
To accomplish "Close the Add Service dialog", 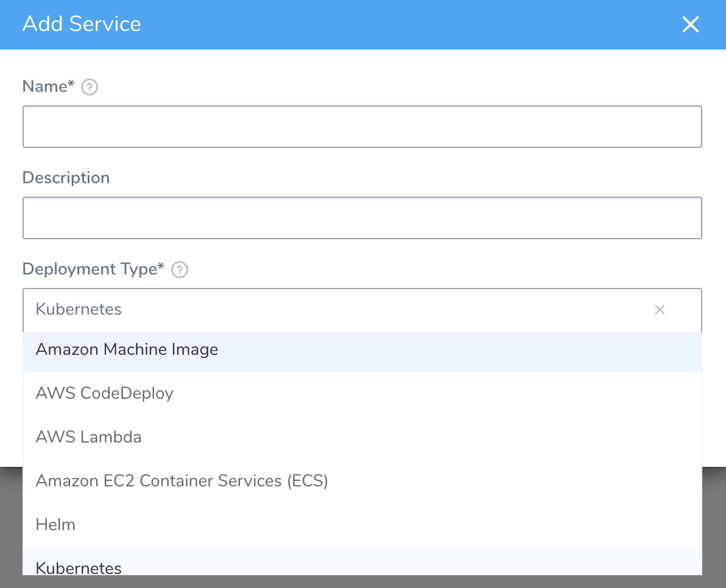I will tap(690, 24).
